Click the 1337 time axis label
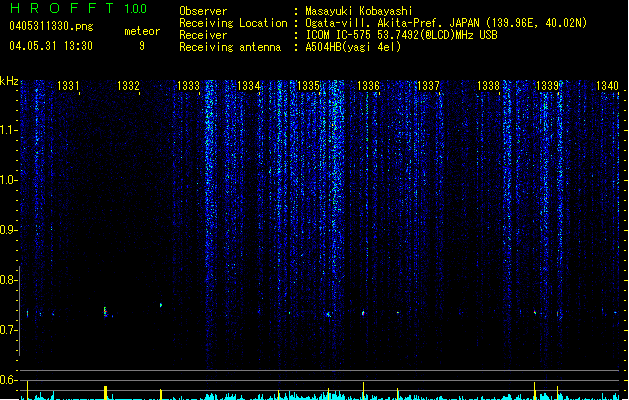 point(428,85)
